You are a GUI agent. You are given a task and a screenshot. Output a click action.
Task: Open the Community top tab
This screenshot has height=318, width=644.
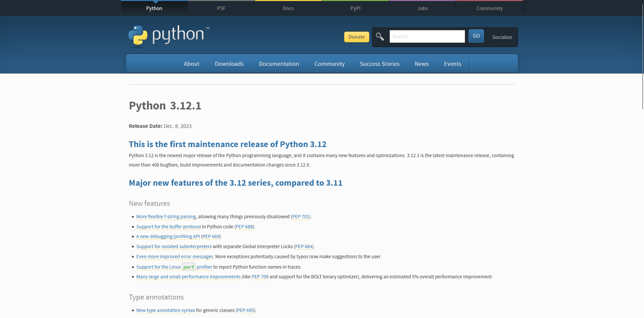coord(490,8)
